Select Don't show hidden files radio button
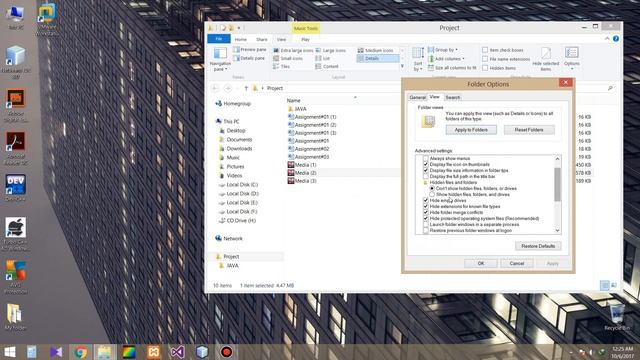 (x=432, y=189)
